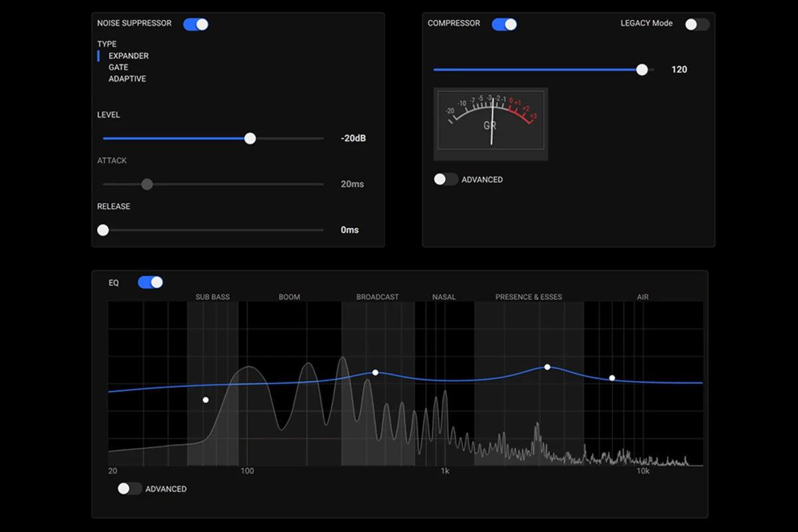The image size is (798, 532).
Task: Click the 0ms release value
Action: click(x=350, y=230)
